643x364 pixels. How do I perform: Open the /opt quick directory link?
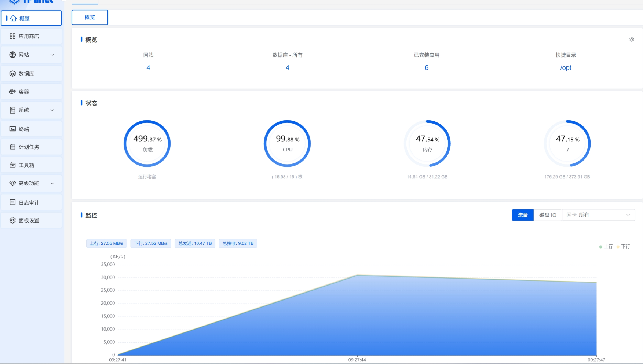tap(566, 68)
